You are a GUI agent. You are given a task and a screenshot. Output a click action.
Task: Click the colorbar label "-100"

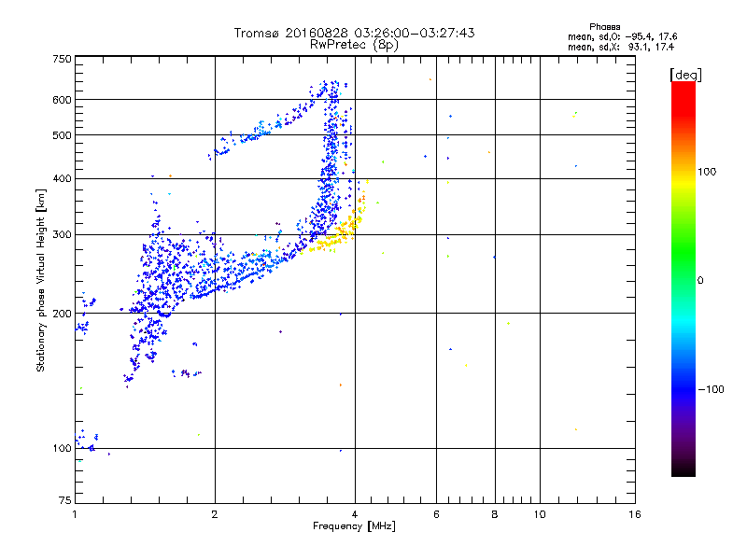point(711,389)
